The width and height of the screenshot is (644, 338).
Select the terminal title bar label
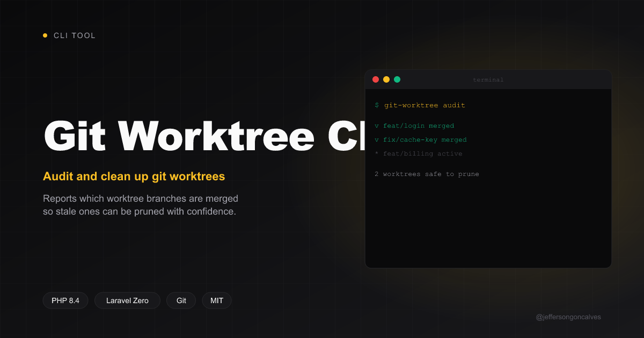pyautogui.click(x=488, y=79)
